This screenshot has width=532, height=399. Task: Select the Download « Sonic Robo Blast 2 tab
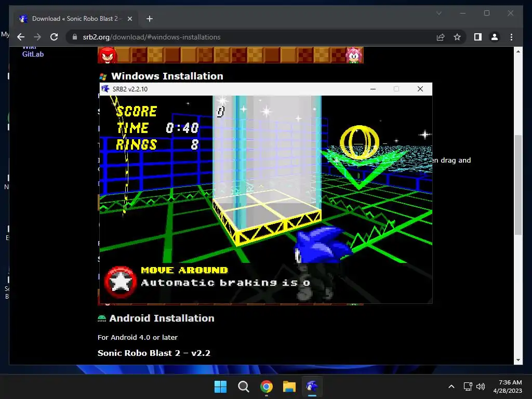[x=76, y=19]
